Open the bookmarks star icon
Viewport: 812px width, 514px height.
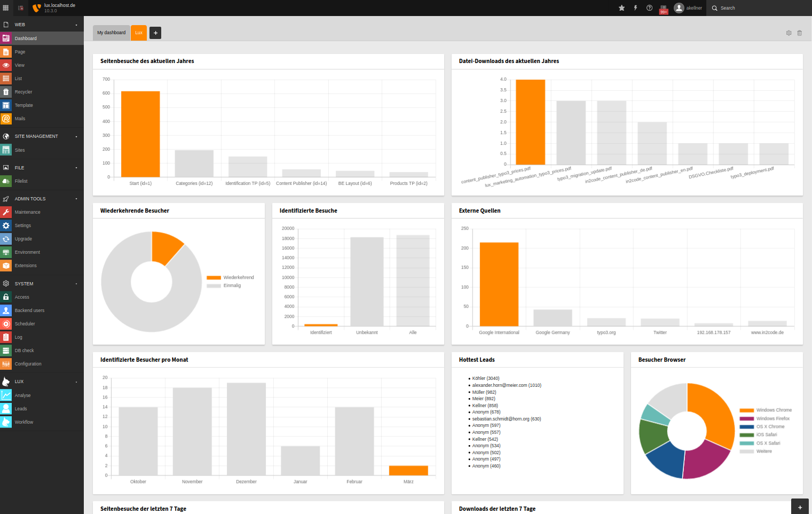[621, 8]
